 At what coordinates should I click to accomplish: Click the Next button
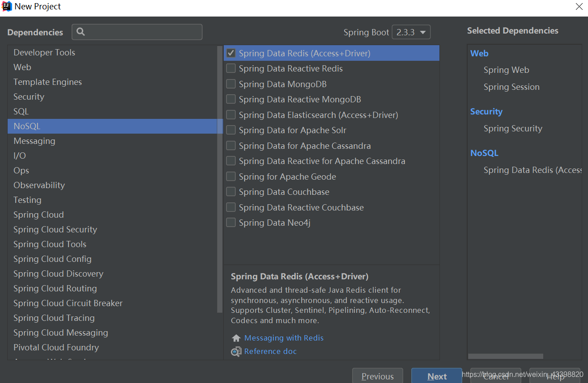437,376
